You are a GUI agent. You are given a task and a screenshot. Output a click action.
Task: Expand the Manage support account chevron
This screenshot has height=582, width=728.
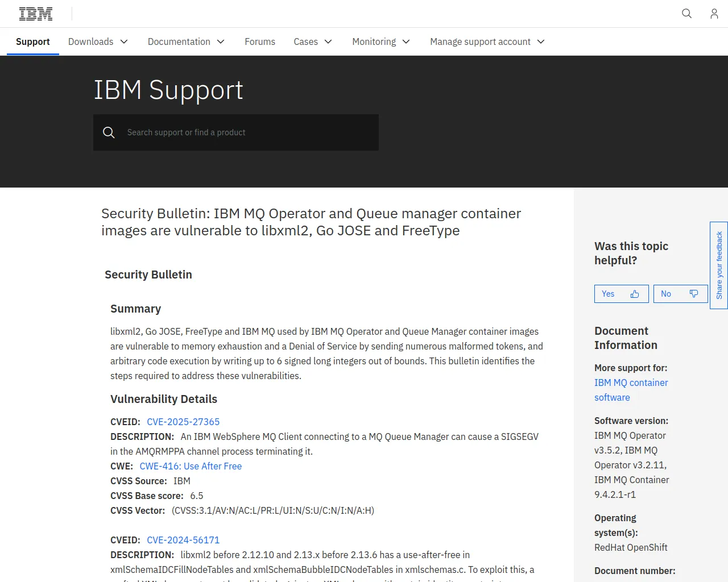(x=541, y=41)
